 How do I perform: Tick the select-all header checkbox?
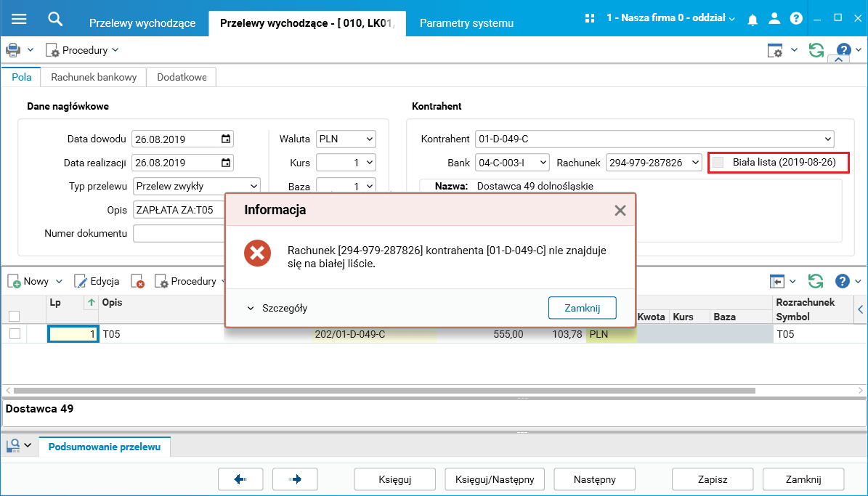(15, 316)
